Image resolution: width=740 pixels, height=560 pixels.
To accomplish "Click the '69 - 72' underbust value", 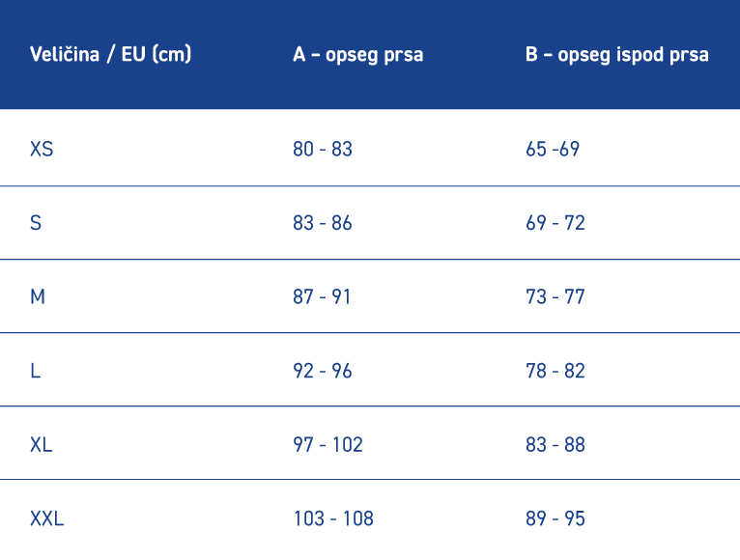I will pos(555,223).
